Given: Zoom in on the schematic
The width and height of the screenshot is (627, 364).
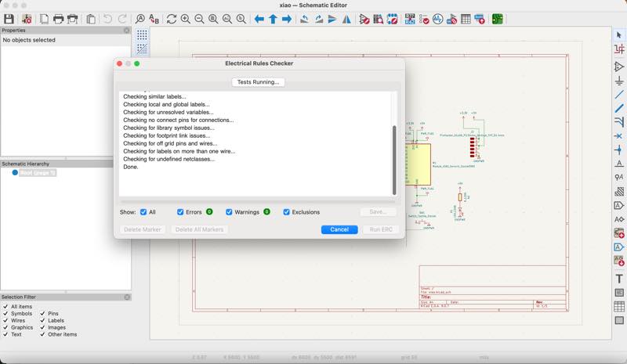Looking at the screenshot, I should (186, 19).
